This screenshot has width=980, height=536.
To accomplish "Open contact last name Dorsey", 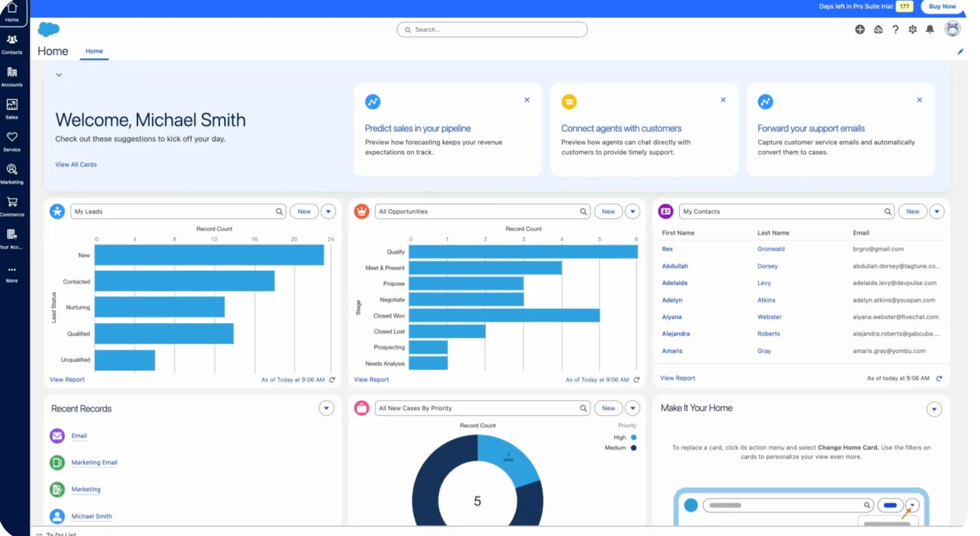I will click(x=767, y=266).
